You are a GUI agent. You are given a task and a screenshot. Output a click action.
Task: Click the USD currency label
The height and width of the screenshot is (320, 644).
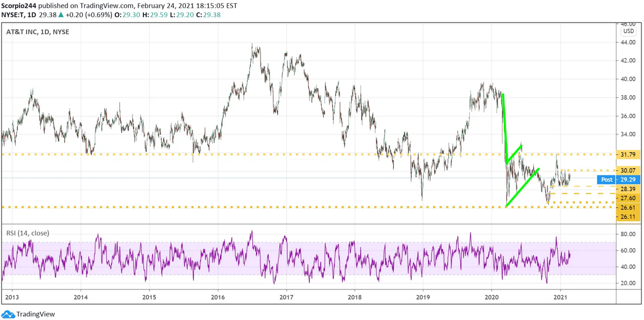pyautogui.click(x=629, y=31)
